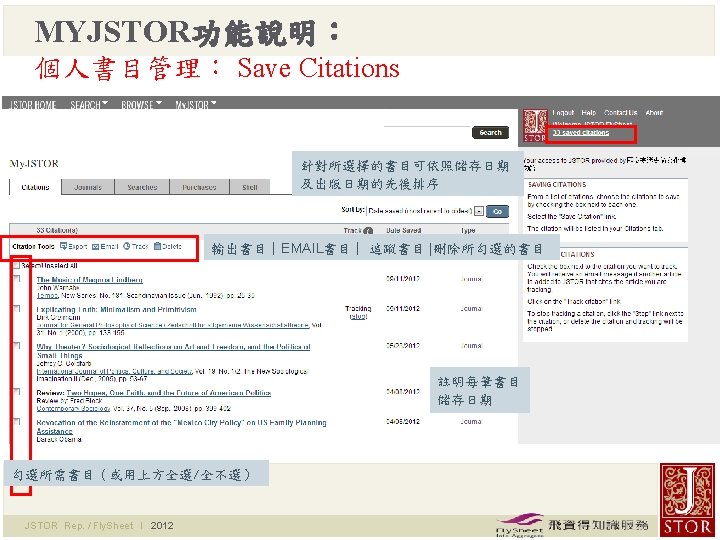This screenshot has width=720, height=540.
Task: Click the Email citation tool icon
Action: click(96, 247)
